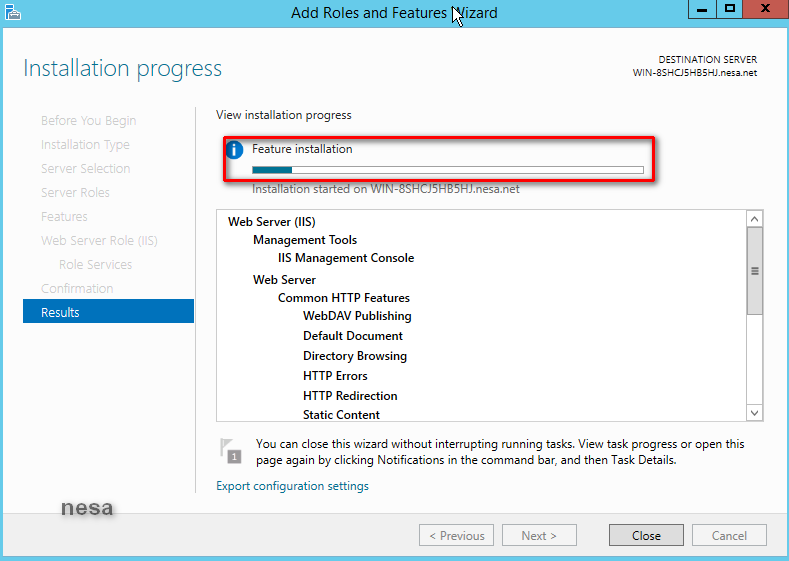The width and height of the screenshot is (789, 561).
Task: Click Web Server (IIS) in the features list
Action: (x=272, y=222)
